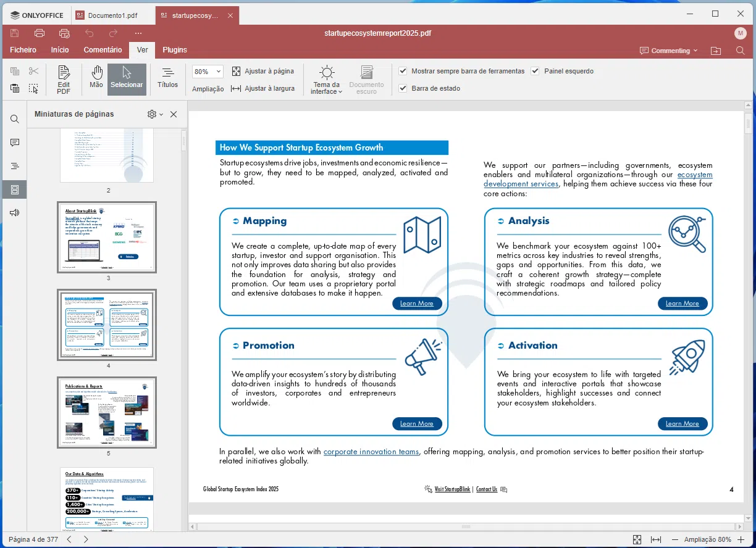Toggle the Painel esquerdo checkbox
The width and height of the screenshot is (756, 548).
535,71
